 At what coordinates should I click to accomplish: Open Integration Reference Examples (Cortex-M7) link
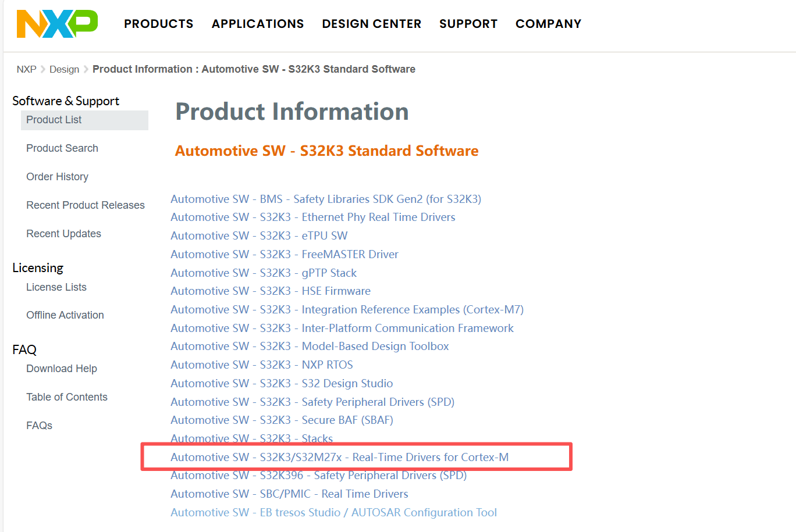347,309
